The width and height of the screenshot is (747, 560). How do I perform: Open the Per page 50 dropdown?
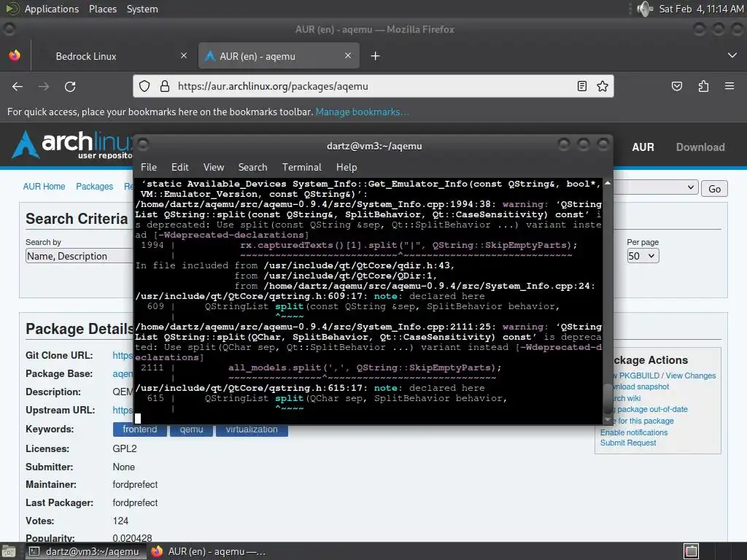[x=643, y=256]
